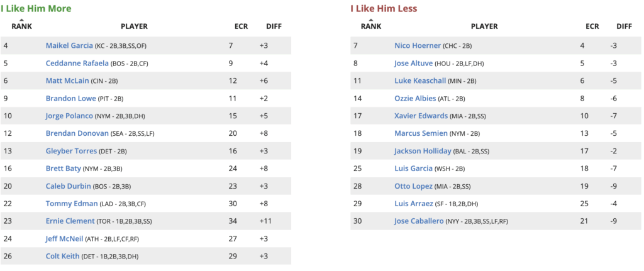The height and width of the screenshot is (271, 644).
Task: Click the Colt Keith link
Action: 63,257
